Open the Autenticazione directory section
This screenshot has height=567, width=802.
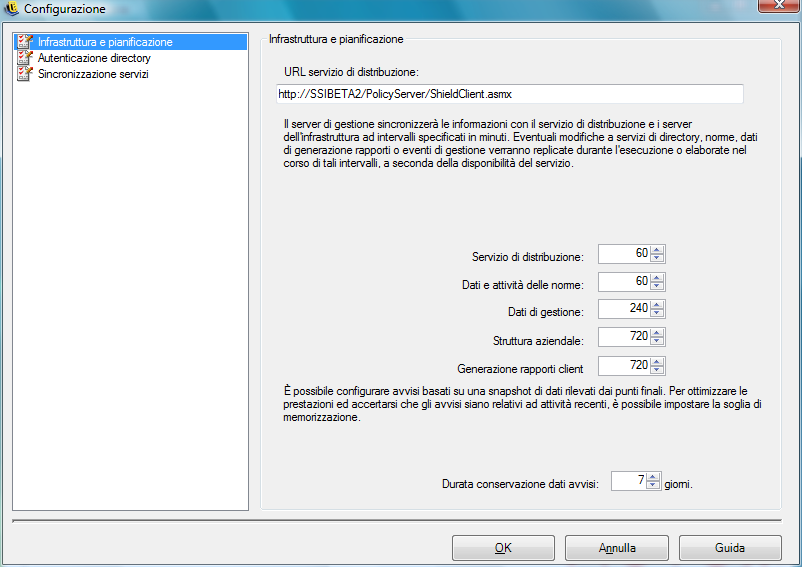94,58
